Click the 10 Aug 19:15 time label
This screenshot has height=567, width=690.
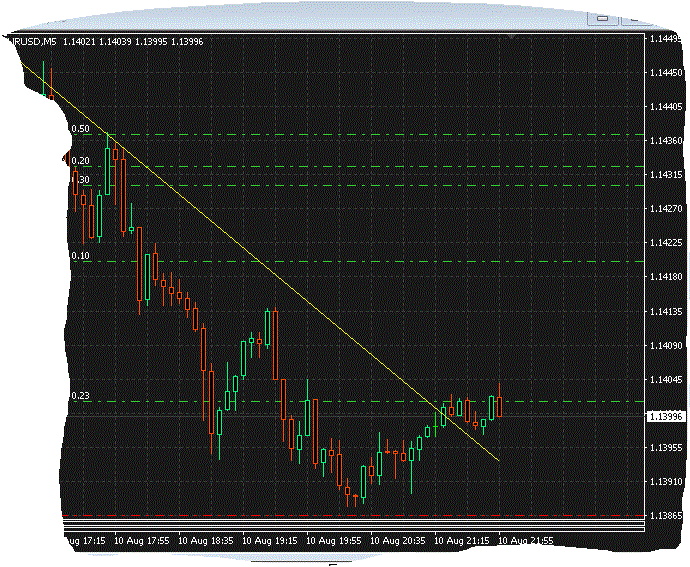pos(268,540)
